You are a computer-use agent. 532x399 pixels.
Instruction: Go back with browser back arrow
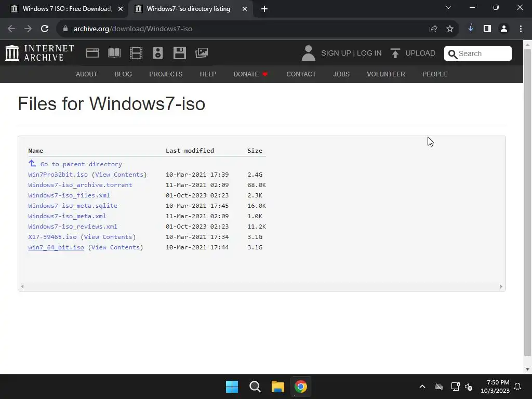tap(11, 29)
